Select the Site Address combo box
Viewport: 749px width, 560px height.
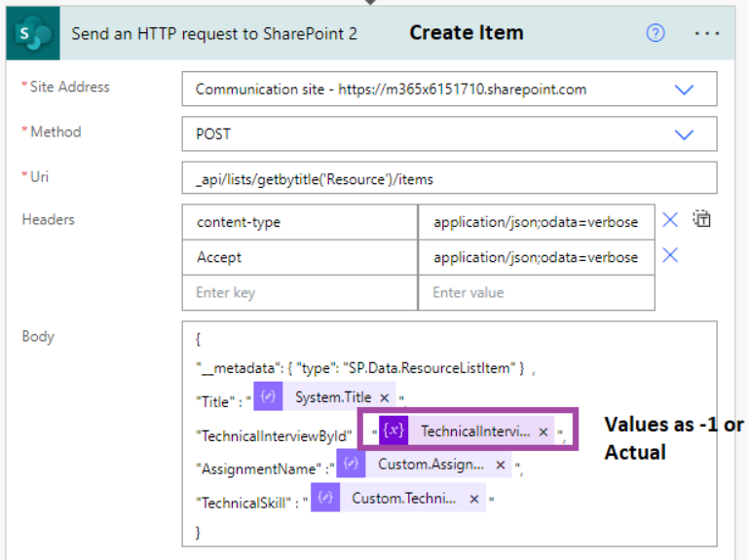pos(449,89)
